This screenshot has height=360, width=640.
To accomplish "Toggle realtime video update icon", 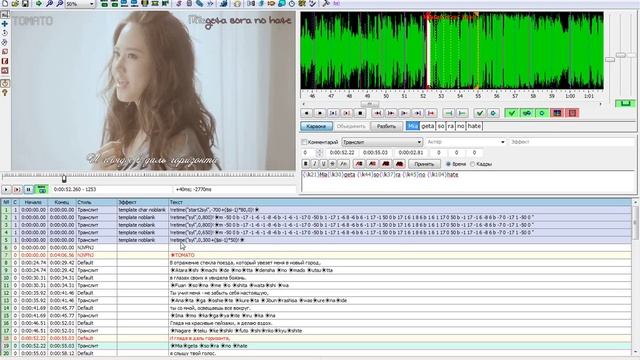I will (x=4, y=83).
